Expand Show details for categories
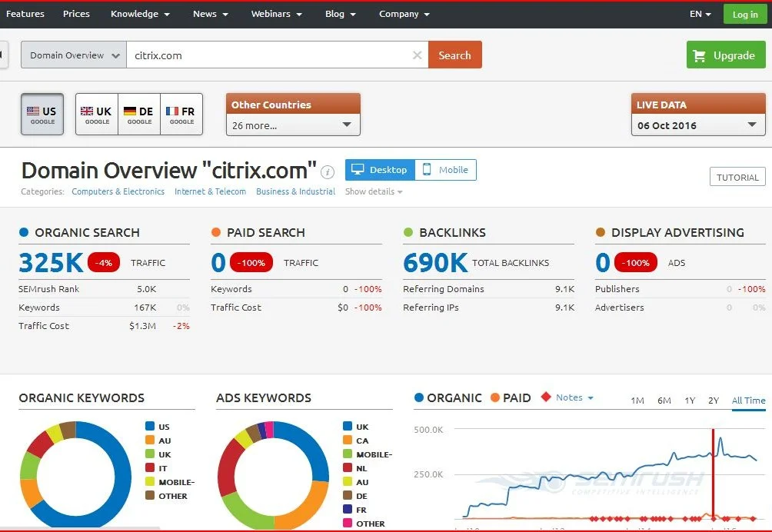772x532 pixels. [374, 191]
